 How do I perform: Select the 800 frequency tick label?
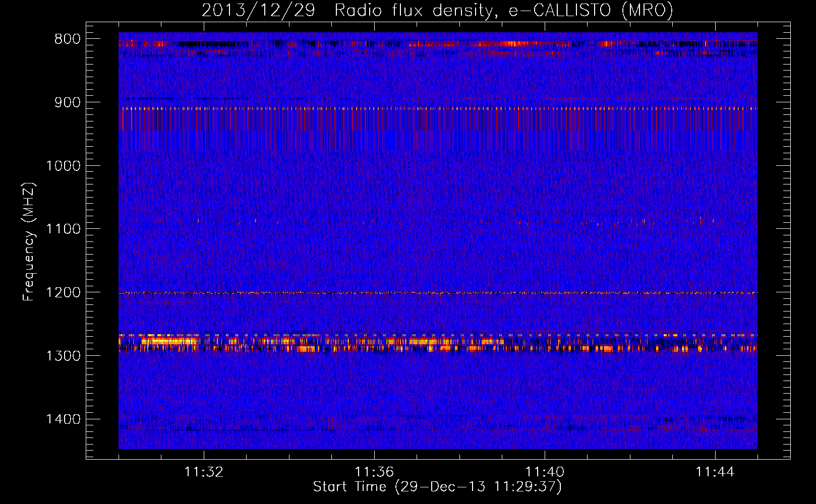point(68,39)
